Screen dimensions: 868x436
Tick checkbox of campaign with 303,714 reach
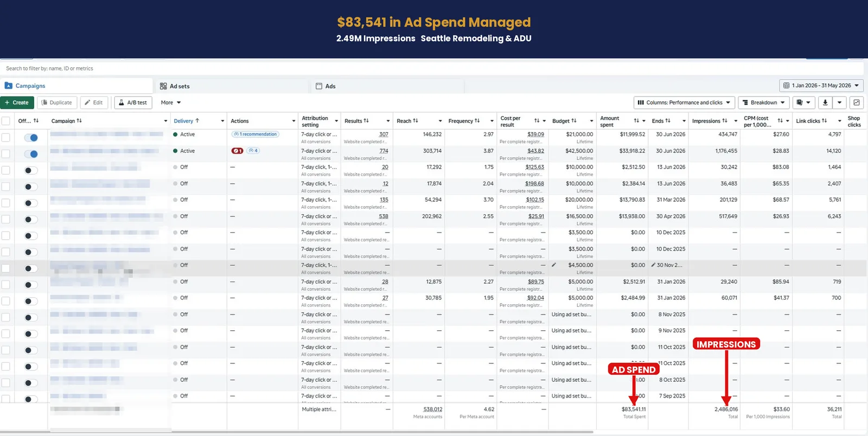point(5,154)
